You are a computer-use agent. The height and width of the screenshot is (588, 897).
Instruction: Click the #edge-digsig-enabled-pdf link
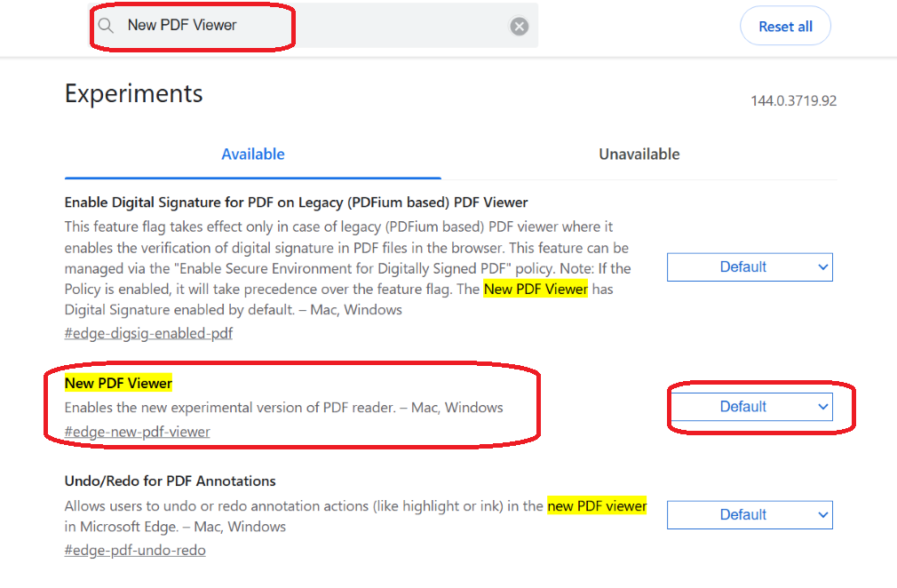(x=148, y=333)
